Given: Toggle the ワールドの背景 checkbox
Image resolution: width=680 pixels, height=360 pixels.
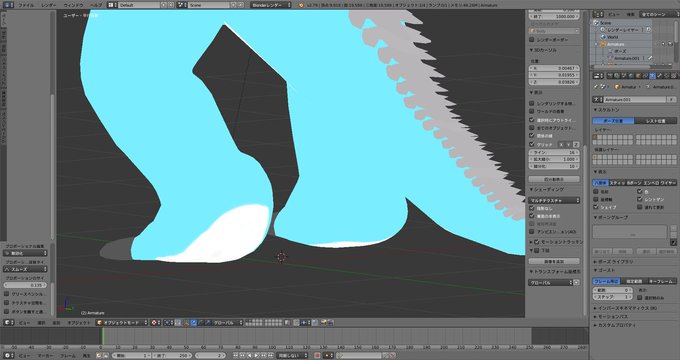Looking at the screenshot, I should [532, 111].
